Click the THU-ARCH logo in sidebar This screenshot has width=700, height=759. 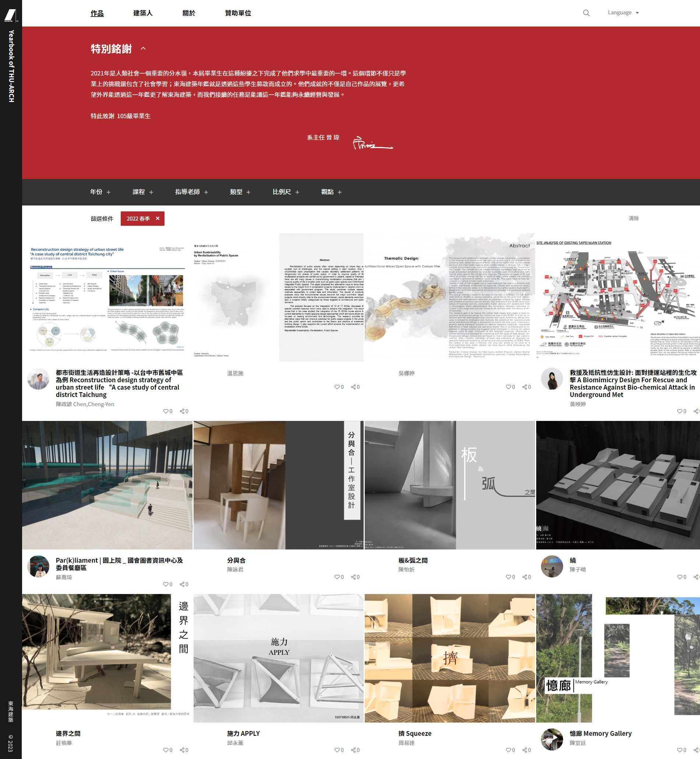(11, 15)
